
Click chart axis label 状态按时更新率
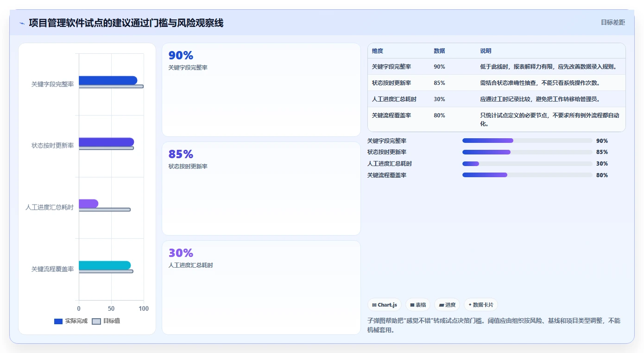click(x=52, y=146)
